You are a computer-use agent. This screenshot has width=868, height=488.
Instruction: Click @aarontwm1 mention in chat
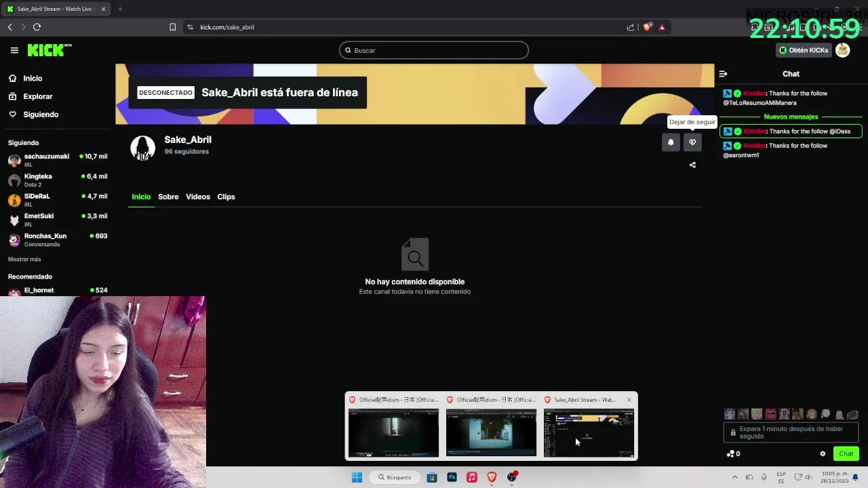tap(741, 155)
